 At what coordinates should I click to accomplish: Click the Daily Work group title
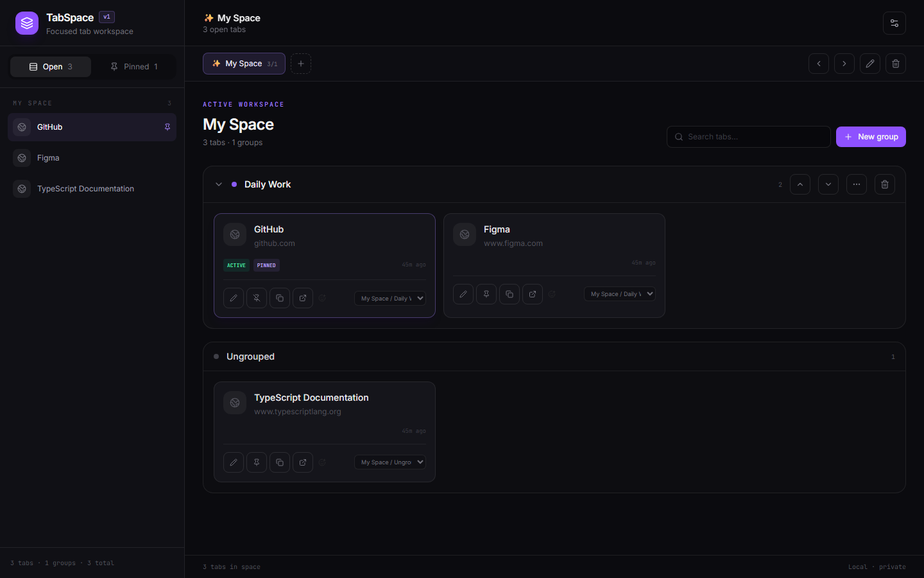click(268, 184)
